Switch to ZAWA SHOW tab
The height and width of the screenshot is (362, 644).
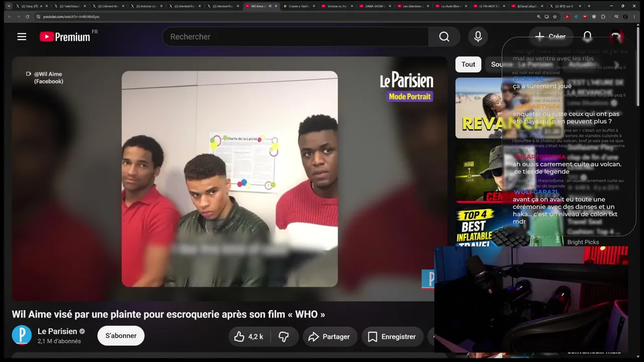click(x=376, y=6)
